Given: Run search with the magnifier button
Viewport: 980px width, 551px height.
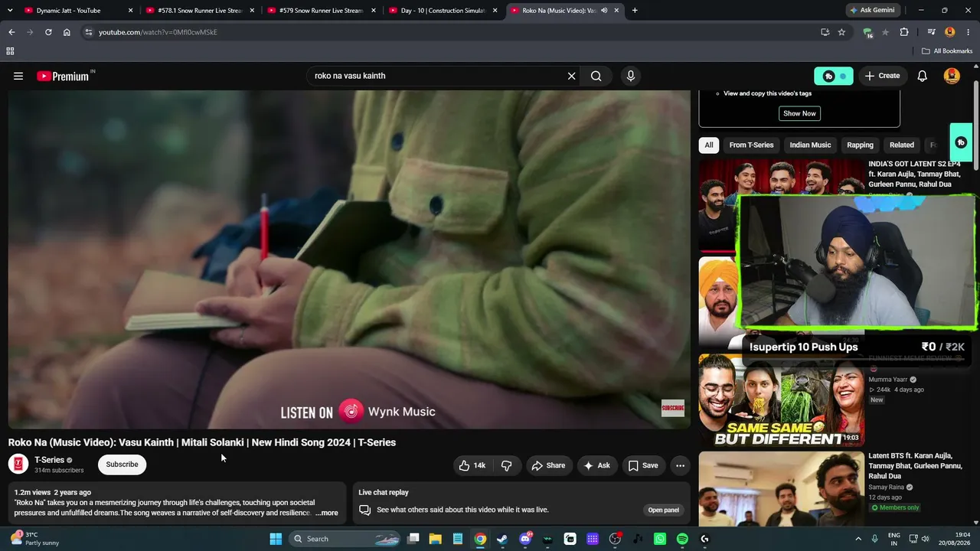Looking at the screenshot, I should [596, 76].
